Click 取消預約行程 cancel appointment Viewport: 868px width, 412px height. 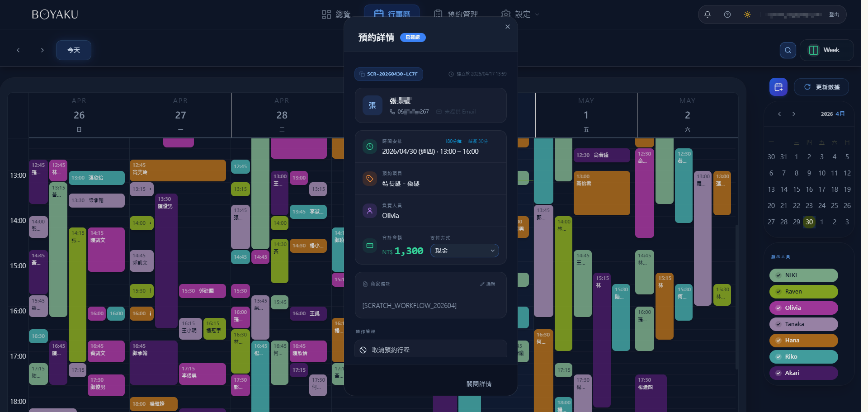[x=431, y=350]
